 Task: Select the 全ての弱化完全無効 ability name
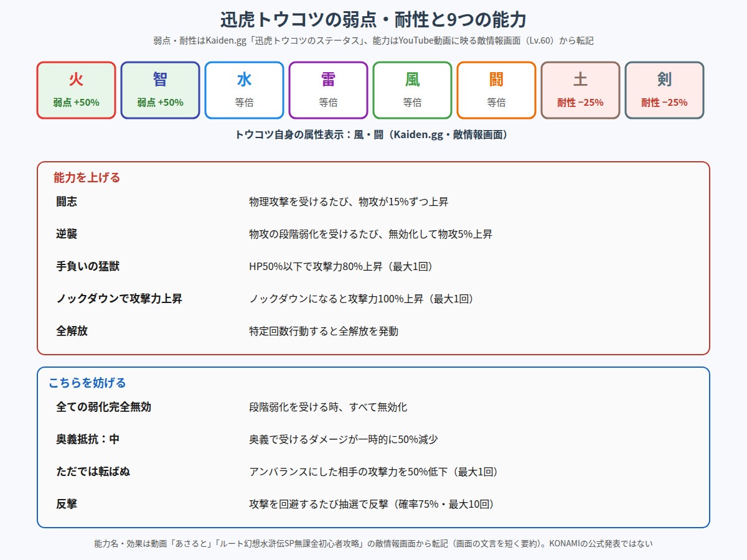pyautogui.click(x=103, y=407)
